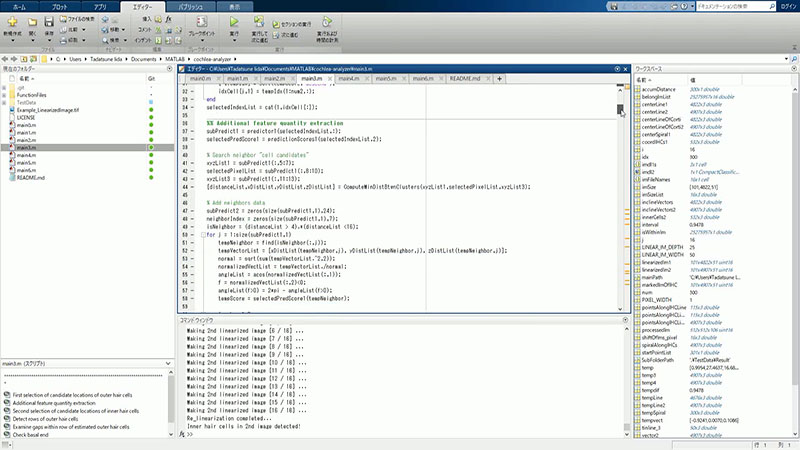Click the editor vertical scrollbar thumb

point(620,109)
